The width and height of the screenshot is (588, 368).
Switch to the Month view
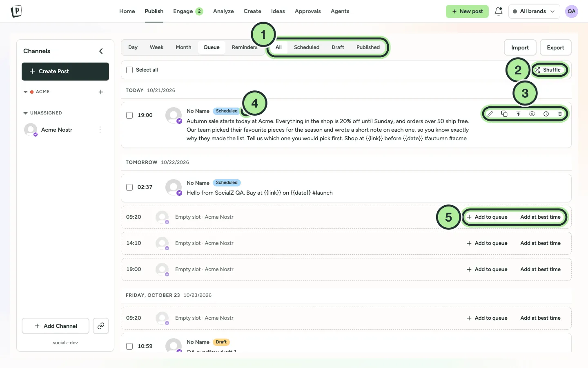pos(183,47)
